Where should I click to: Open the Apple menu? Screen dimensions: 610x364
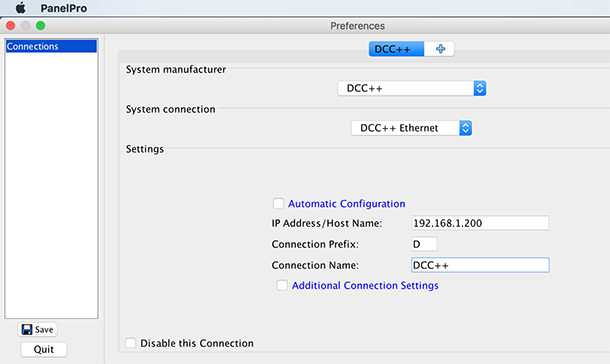click(20, 8)
